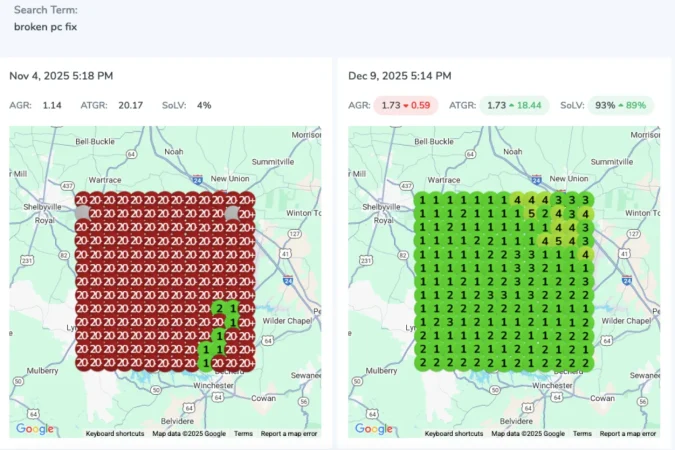Click the Winchester label on the Dec 9 map
The image size is (675, 450).
(x=556, y=384)
